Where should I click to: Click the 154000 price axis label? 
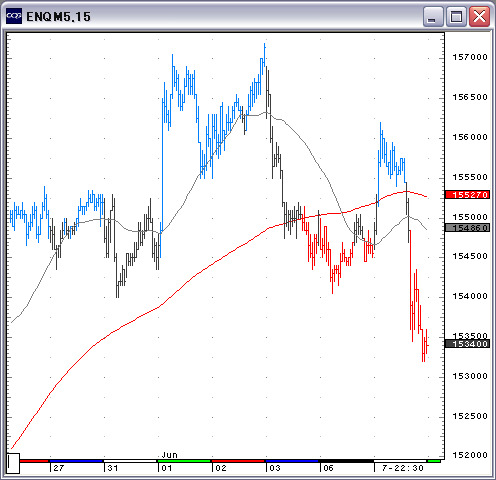tap(470, 296)
